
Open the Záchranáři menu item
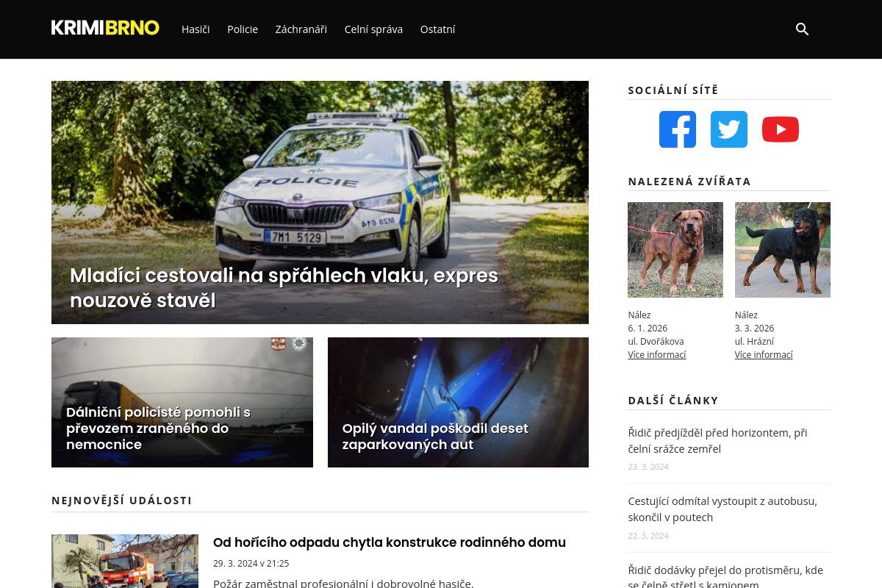coord(301,29)
